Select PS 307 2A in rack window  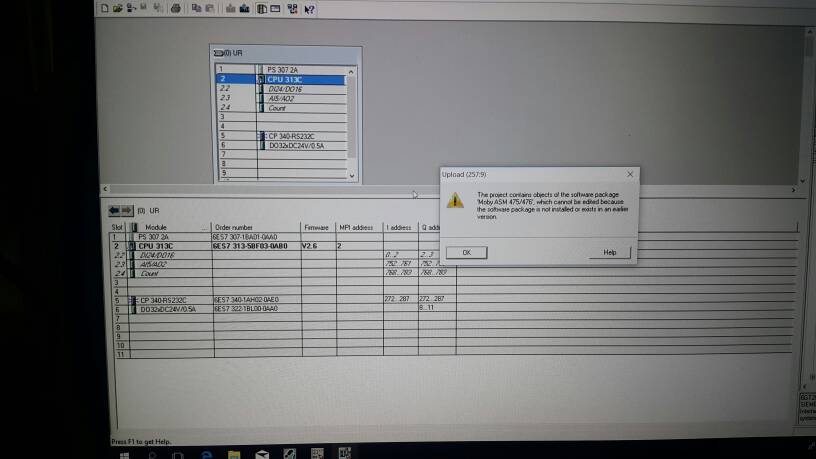[x=281, y=70]
